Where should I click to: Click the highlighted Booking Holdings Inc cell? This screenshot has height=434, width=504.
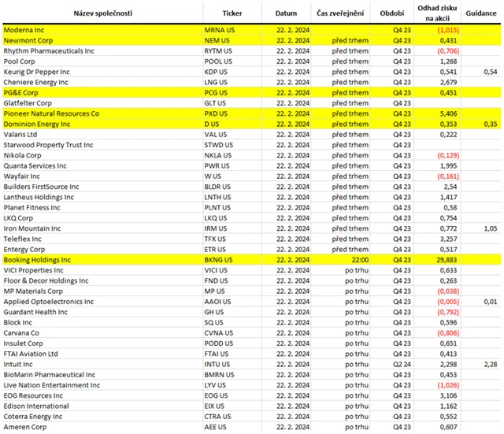(x=37, y=259)
